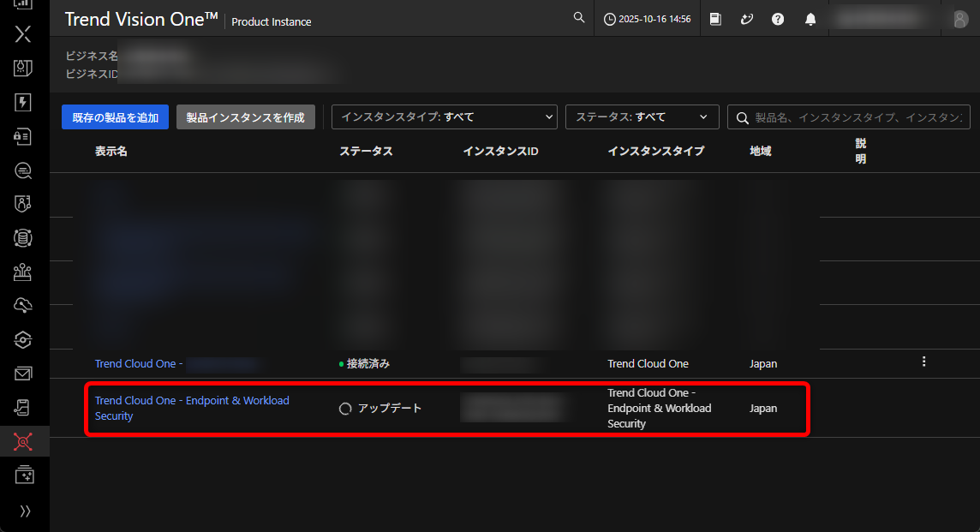Screen dimensions: 980x532
Task: Click 既存の製品を追加 button
Action: tap(116, 117)
